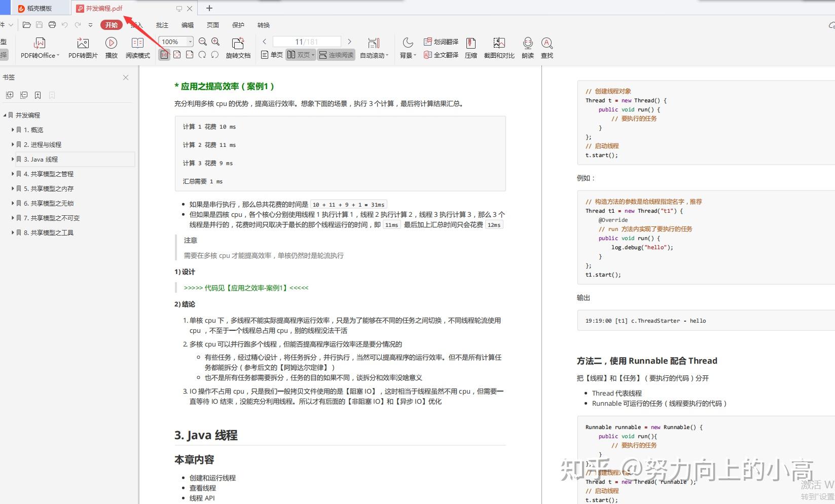Open the 批注 ribbon tab

click(x=162, y=25)
